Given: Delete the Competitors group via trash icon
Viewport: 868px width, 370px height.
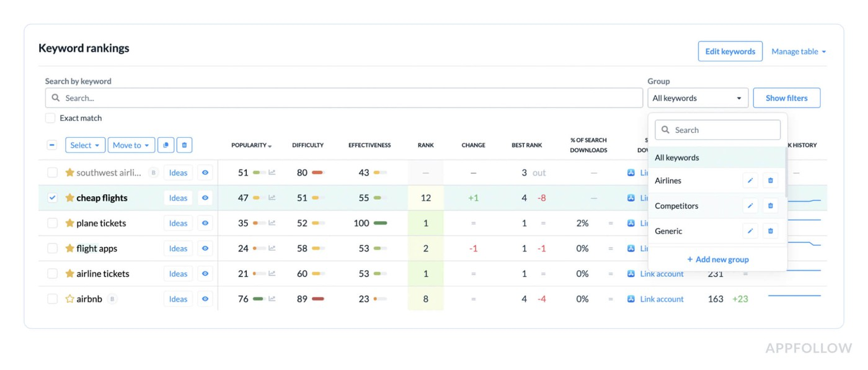Looking at the screenshot, I should pos(771,205).
